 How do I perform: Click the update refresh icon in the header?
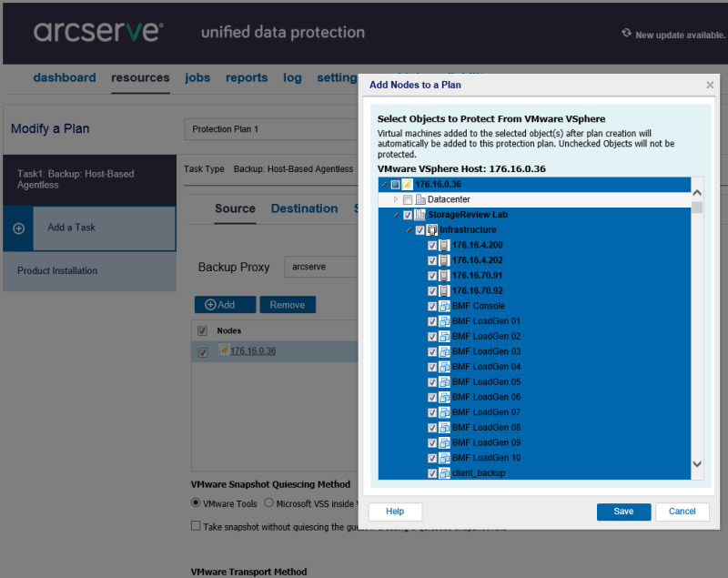(626, 33)
